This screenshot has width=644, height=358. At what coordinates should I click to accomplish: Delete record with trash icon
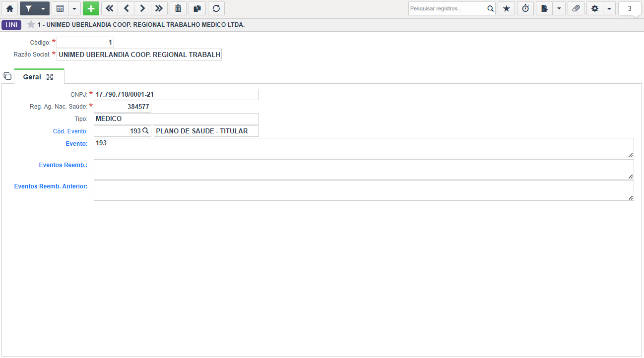178,8
